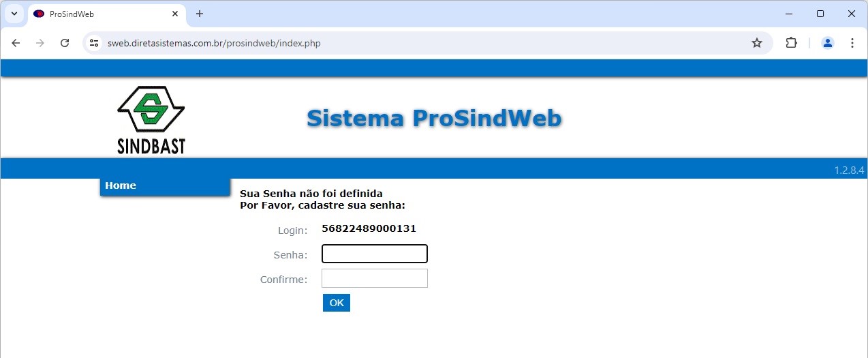
Task: Minimize the browser window
Action: (x=789, y=14)
